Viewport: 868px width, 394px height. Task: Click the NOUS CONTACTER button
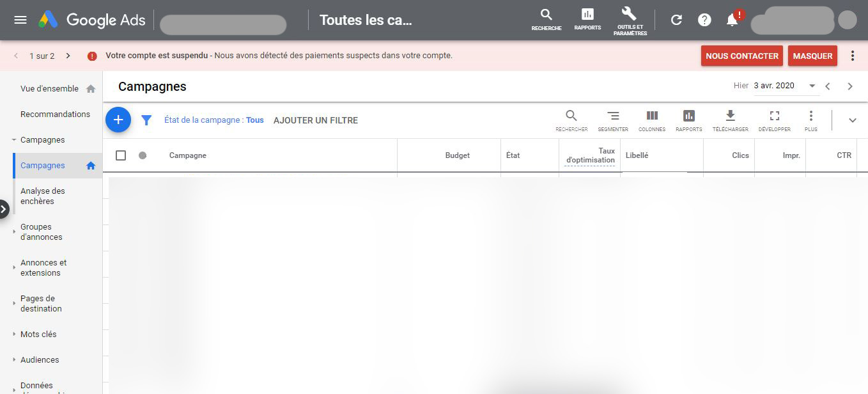(x=741, y=56)
